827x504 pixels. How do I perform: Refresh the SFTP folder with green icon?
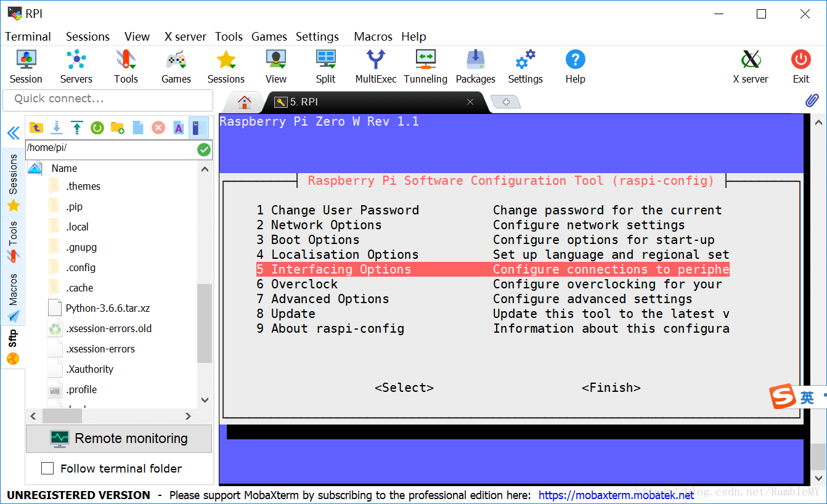click(97, 128)
